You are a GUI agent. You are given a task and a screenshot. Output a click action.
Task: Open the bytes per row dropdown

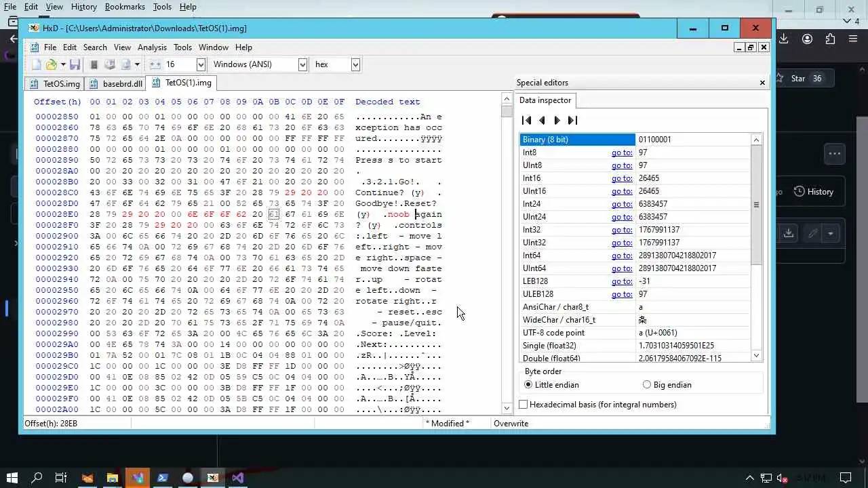201,64
